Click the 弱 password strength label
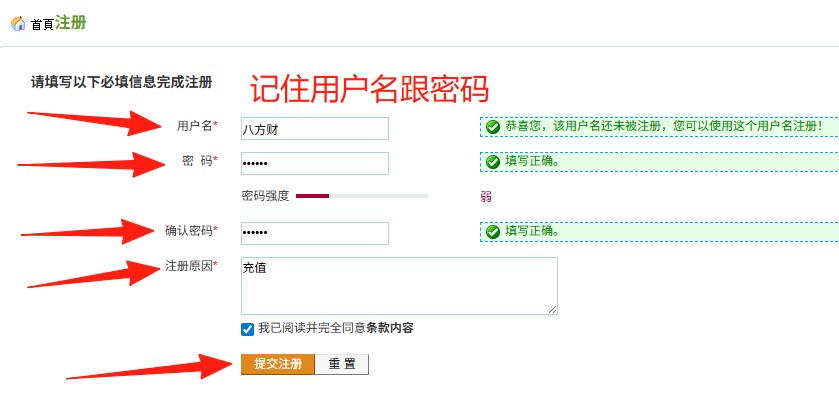The width and height of the screenshot is (839, 414). pyautogui.click(x=486, y=197)
